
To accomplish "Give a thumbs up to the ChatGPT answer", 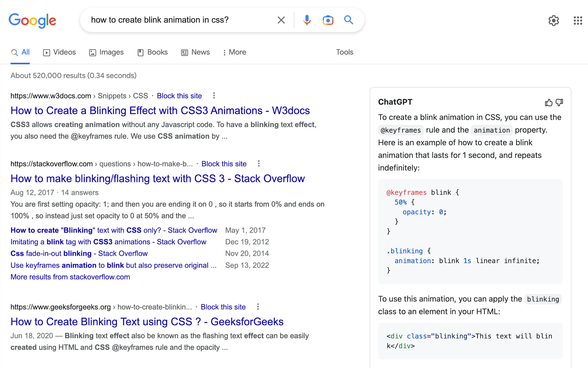I will pyautogui.click(x=548, y=102).
